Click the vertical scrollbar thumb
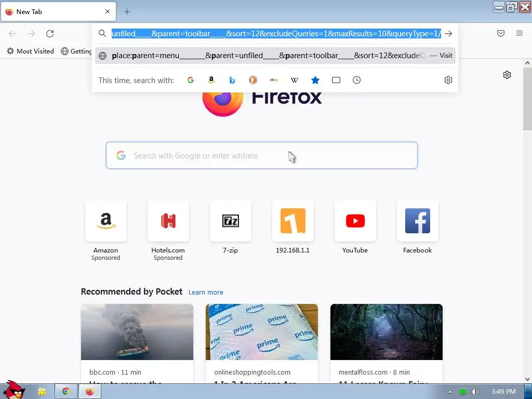This screenshot has width=532, height=399. click(x=527, y=98)
